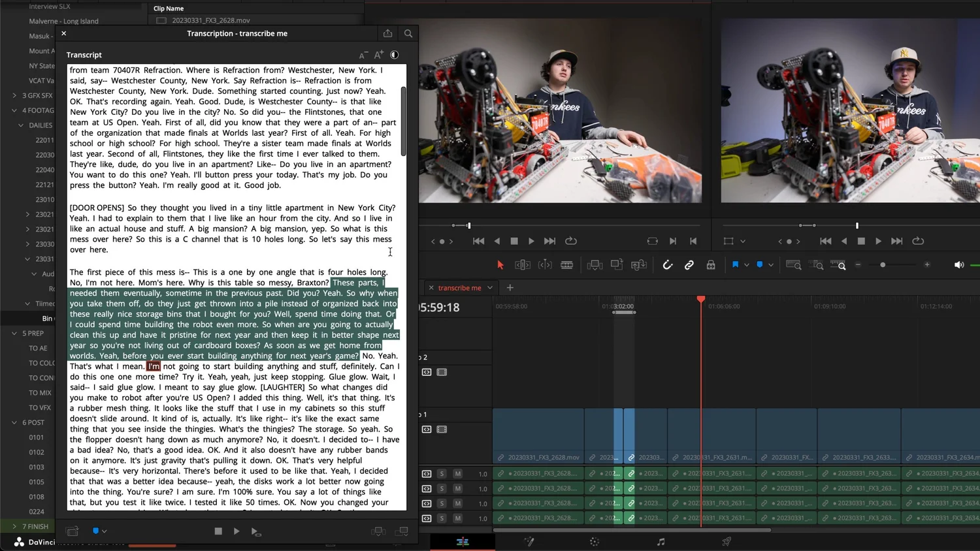The height and width of the screenshot is (551, 980).
Task: Adjust the timeline zoom slider
Action: tap(882, 264)
